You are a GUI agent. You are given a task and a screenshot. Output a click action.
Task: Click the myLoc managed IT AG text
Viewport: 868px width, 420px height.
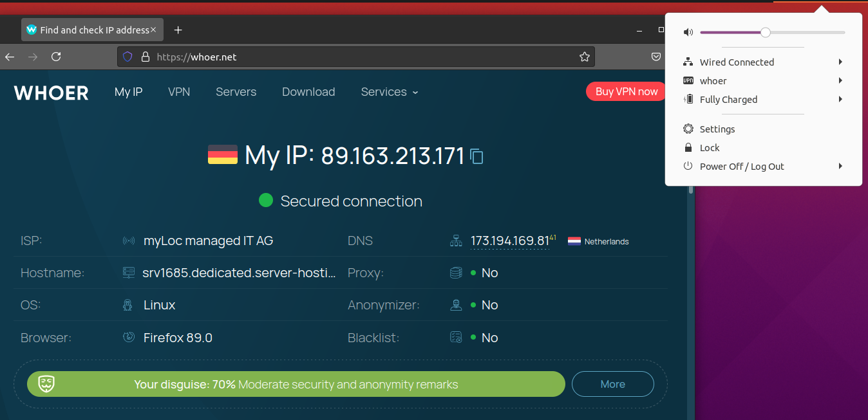pos(208,241)
